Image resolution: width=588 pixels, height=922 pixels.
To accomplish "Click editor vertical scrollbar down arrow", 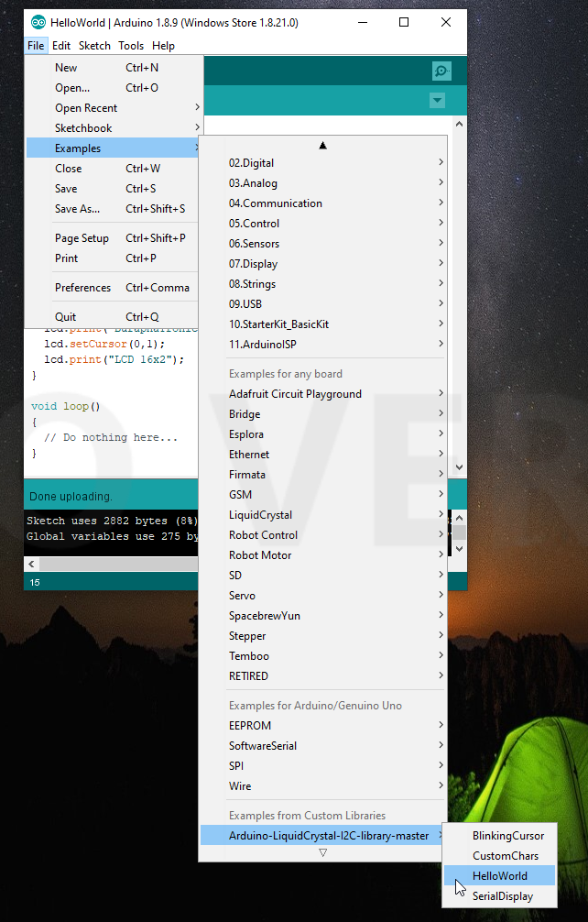I will coord(460,466).
